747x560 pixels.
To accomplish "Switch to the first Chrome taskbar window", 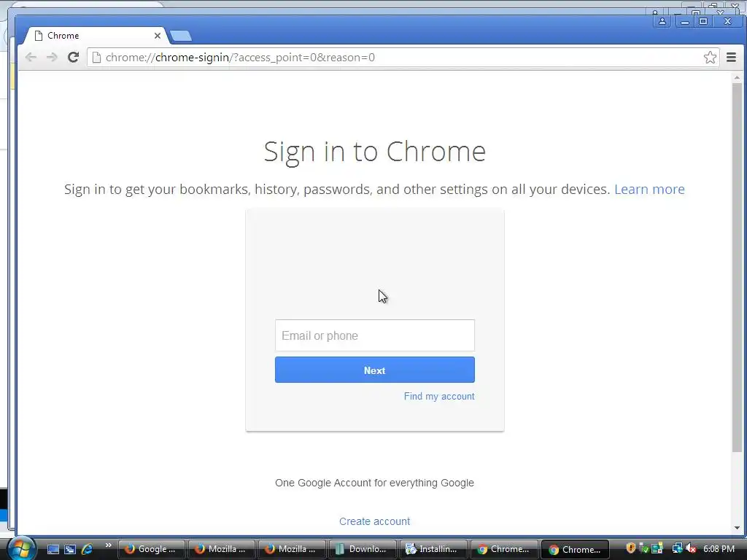I will pos(503,549).
